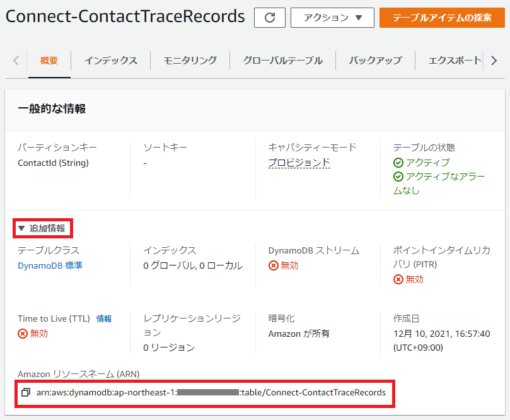This screenshot has height=420, width=510.
Task: Click テーブルアイテムの探索 button
Action: pos(442,18)
